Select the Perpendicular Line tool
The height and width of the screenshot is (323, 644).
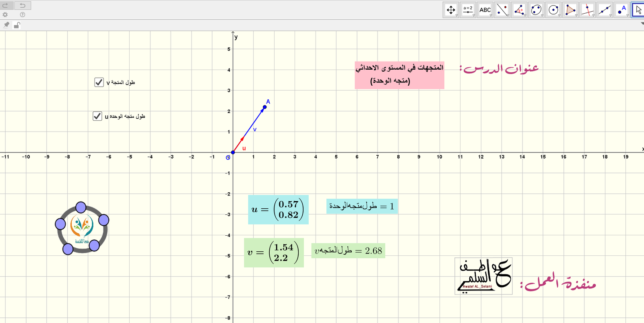pyautogui.click(x=587, y=10)
